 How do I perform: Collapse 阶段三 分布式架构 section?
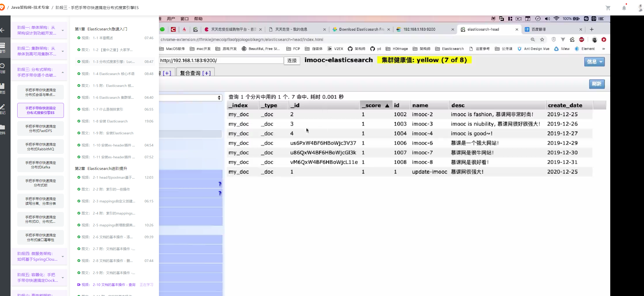pyautogui.click(x=39, y=72)
